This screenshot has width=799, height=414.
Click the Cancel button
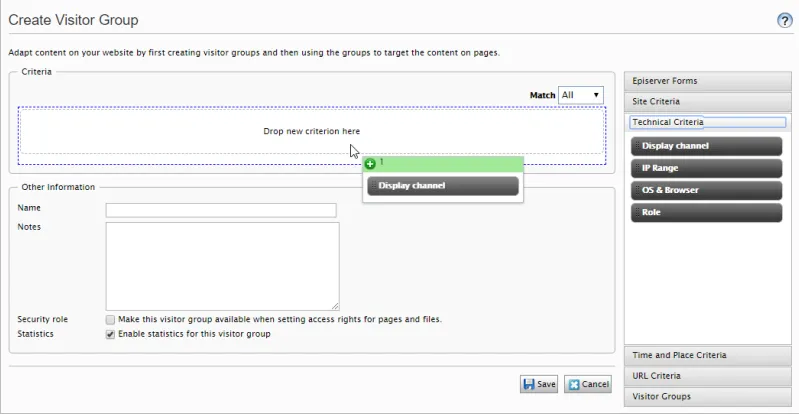coord(588,384)
